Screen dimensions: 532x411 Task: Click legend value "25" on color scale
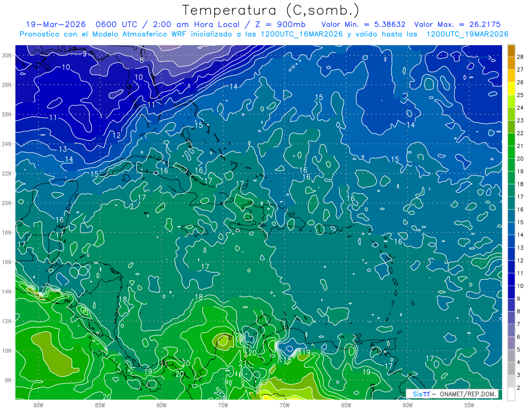(x=520, y=95)
